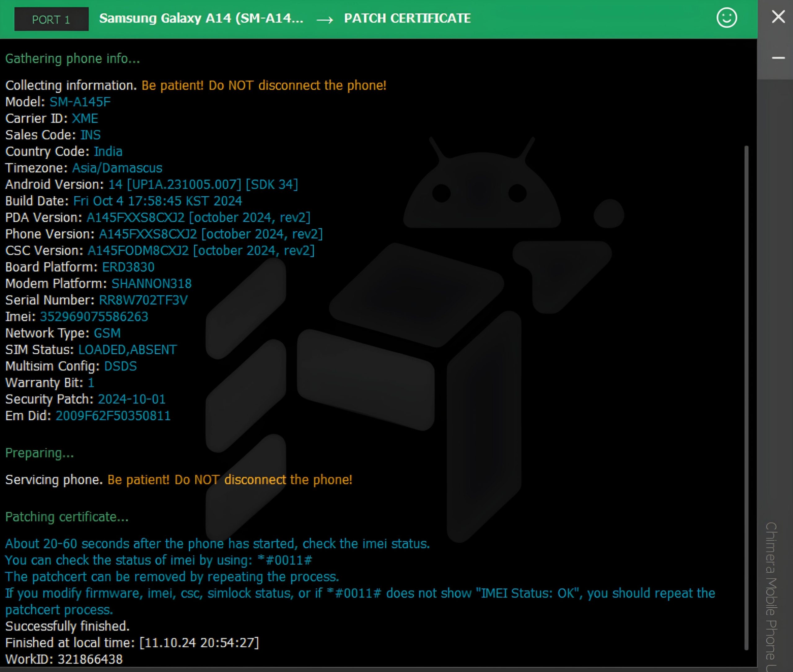Click the "Finished at local time" timestamp line

pyautogui.click(x=132, y=643)
